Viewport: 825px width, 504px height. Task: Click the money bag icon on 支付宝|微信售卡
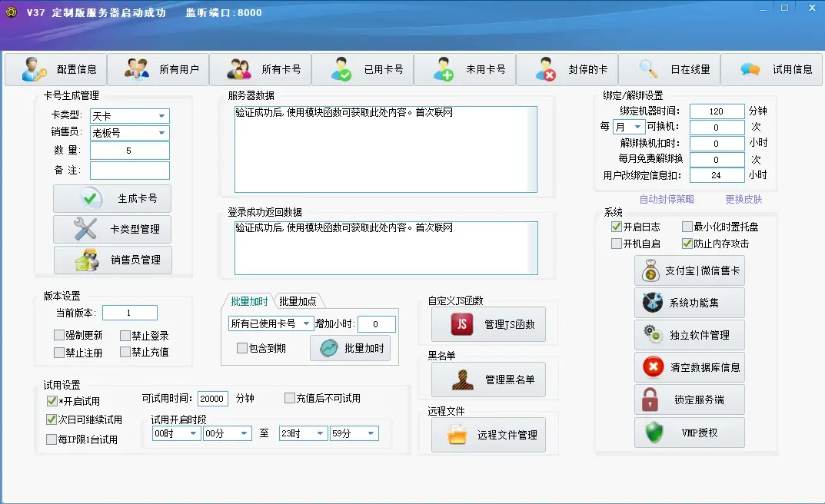coord(650,270)
